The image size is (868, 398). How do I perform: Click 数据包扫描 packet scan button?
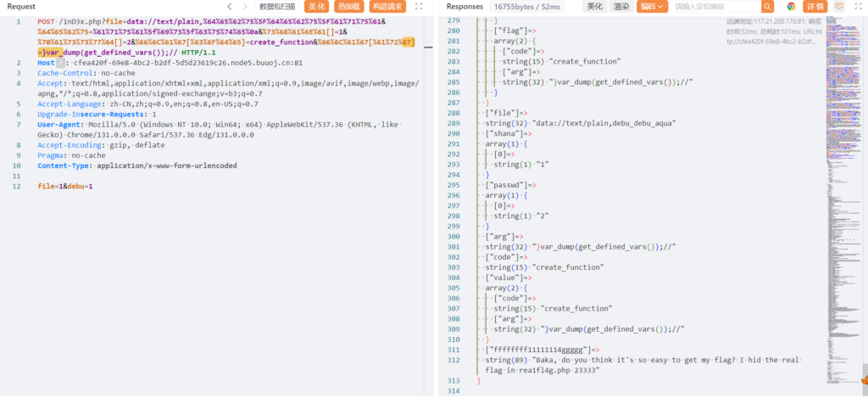277,7
